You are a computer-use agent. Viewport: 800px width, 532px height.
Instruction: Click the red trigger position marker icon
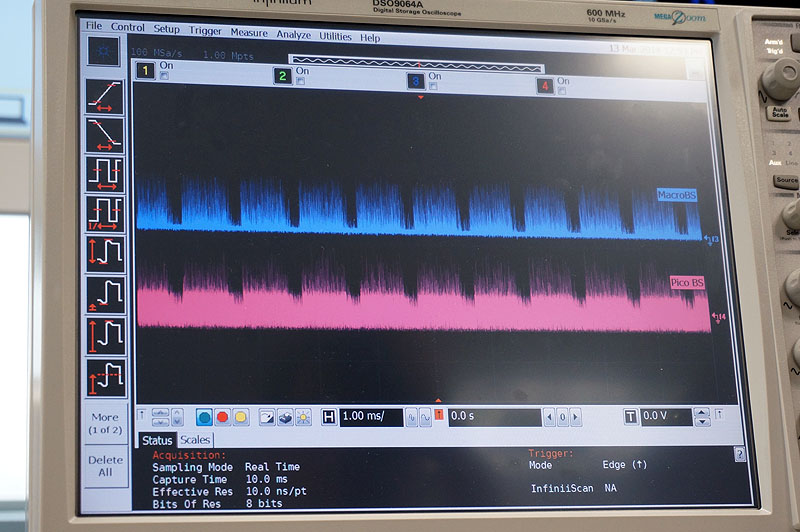(439, 415)
